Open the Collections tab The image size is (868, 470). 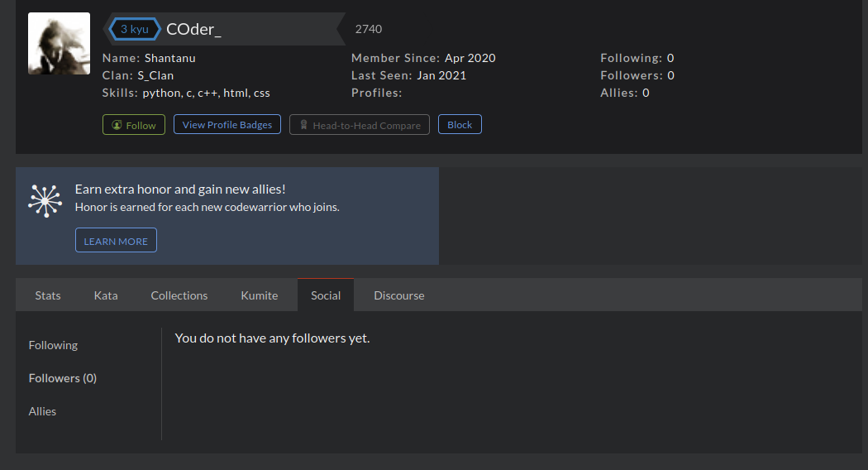(x=179, y=295)
